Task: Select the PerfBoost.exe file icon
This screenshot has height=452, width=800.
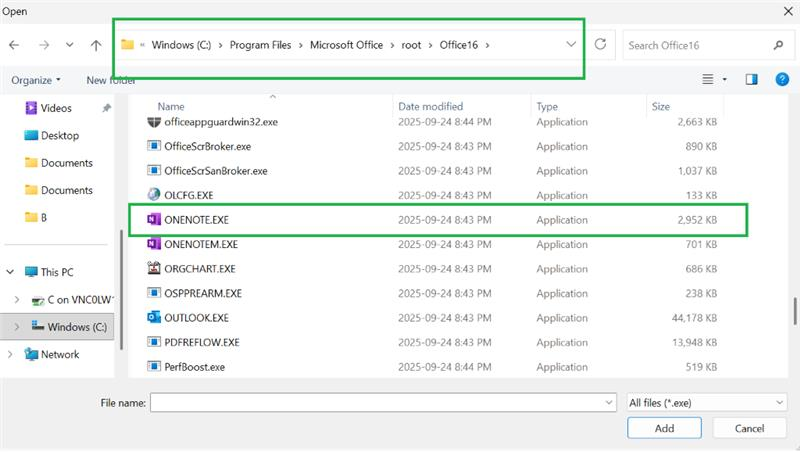Action: coord(154,366)
